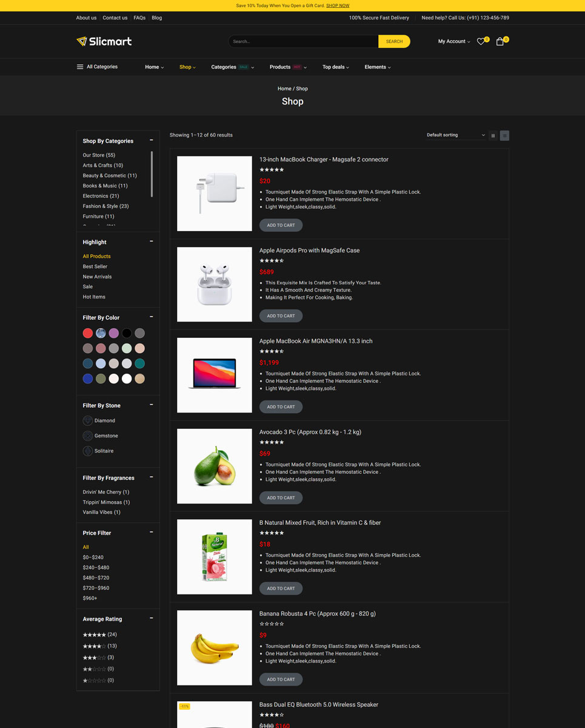585x728 pixels.
Task: Select the Solitaire stone filter icon
Action: pos(88,451)
